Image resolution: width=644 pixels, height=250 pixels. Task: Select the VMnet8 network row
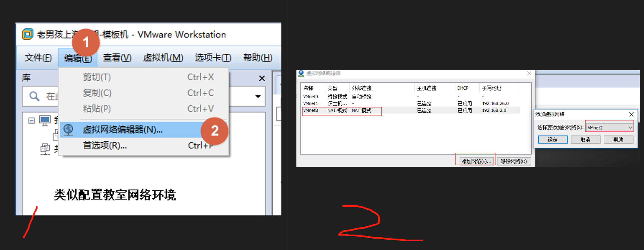coord(411,110)
